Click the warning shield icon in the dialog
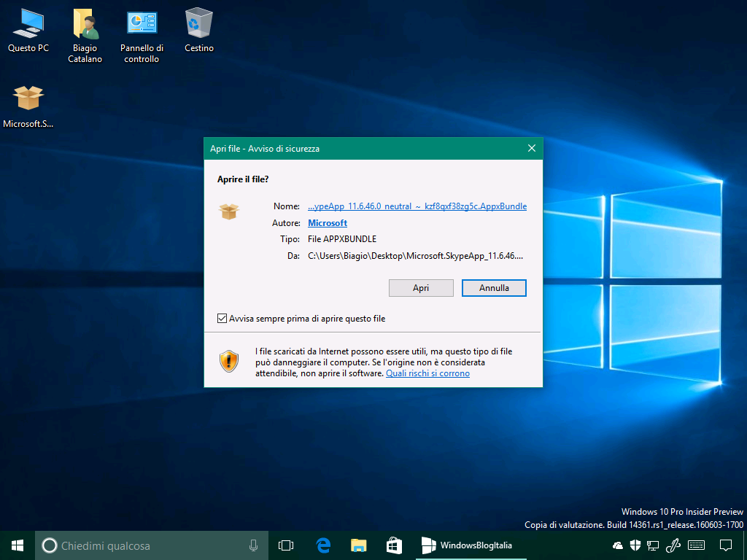Viewport: 747px width, 560px height. tap(228, 362)
